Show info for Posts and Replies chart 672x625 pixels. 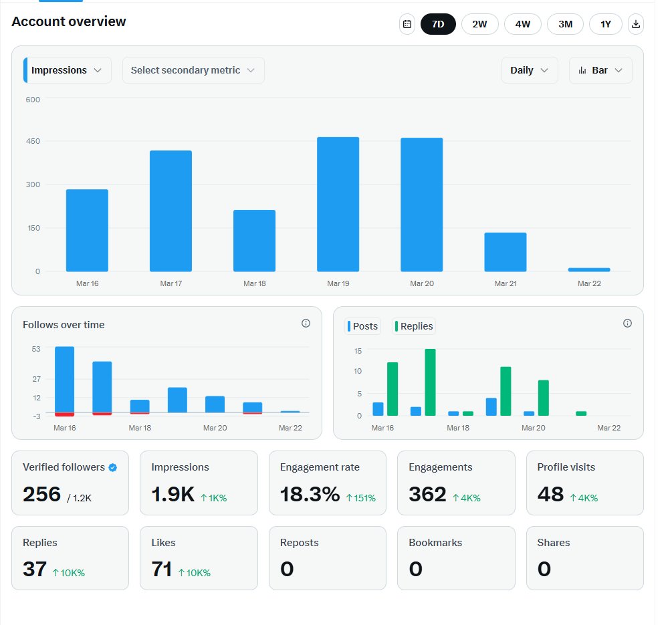[x=627, y=324]
